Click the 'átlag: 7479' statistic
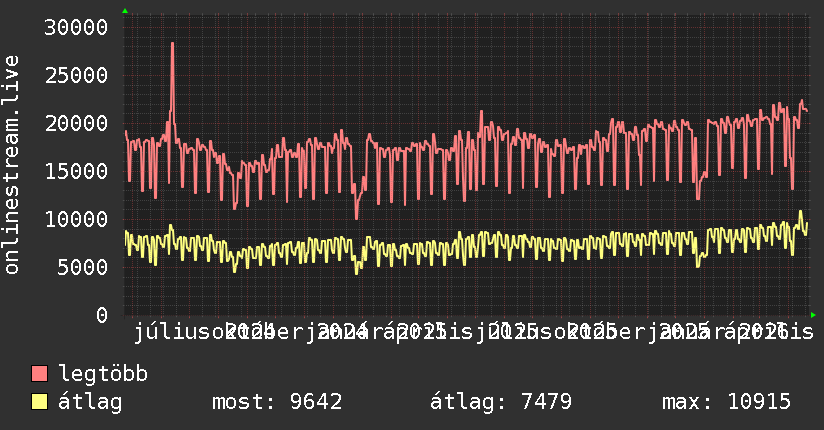This screenshot has width=824, height=430. pos(501,402)
